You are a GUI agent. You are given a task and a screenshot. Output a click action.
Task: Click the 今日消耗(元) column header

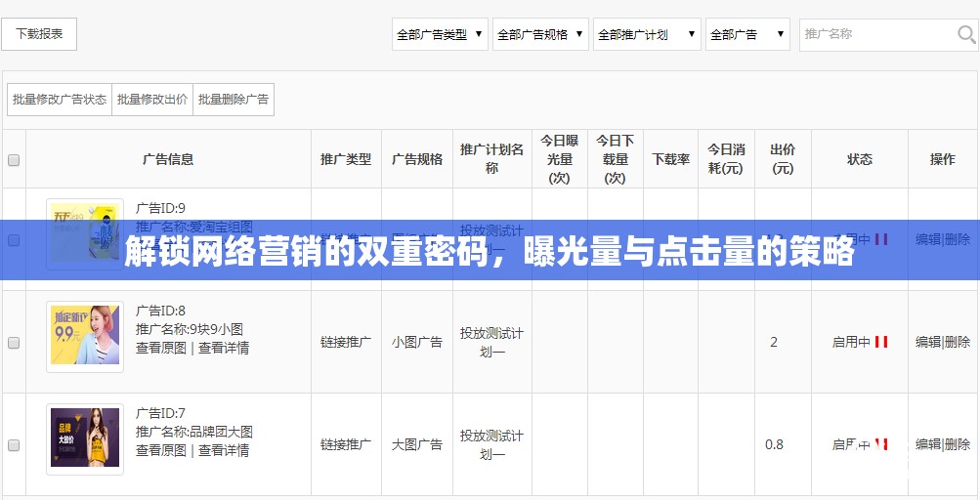coord(726,159)
